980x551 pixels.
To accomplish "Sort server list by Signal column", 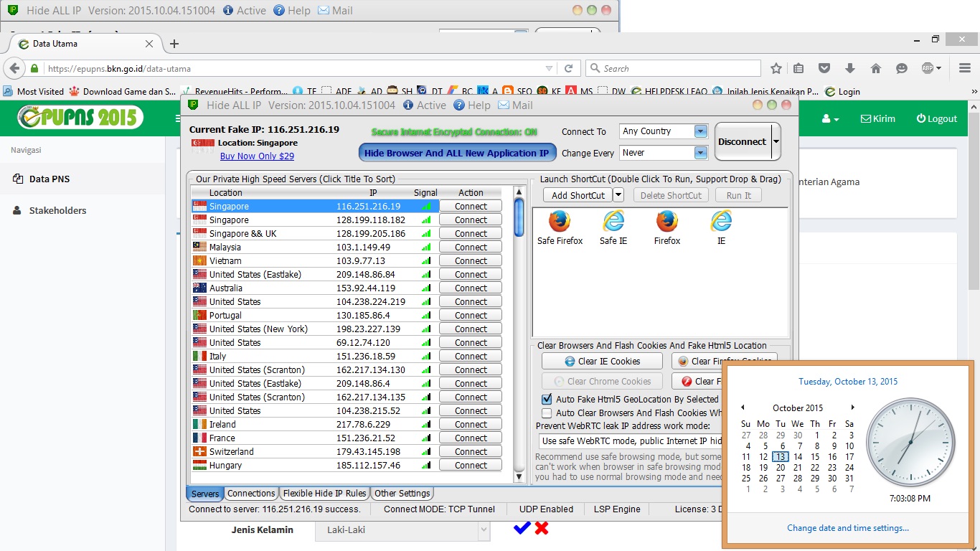I will pos(425,192).
